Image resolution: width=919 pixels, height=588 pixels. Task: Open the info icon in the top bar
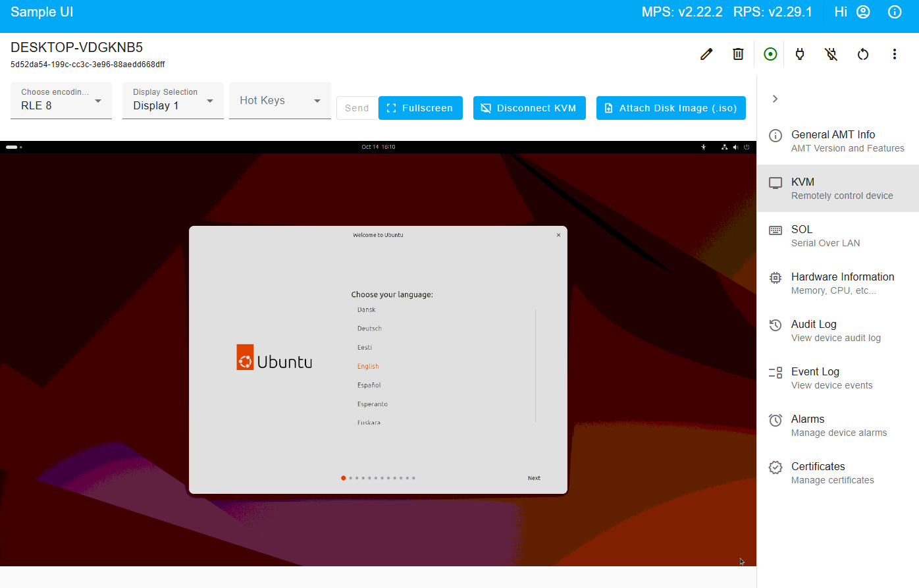pos(894,11)
